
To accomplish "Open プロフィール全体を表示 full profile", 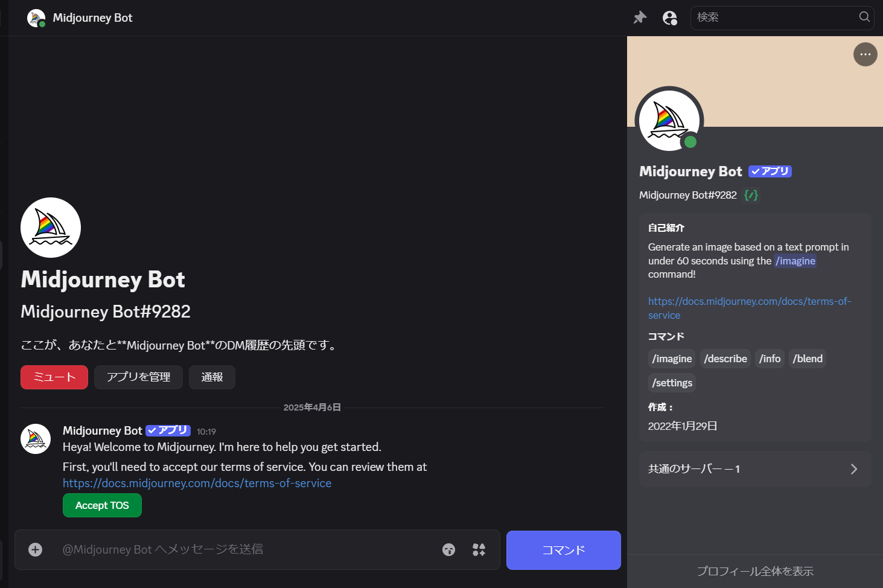I will pos(755,571).
